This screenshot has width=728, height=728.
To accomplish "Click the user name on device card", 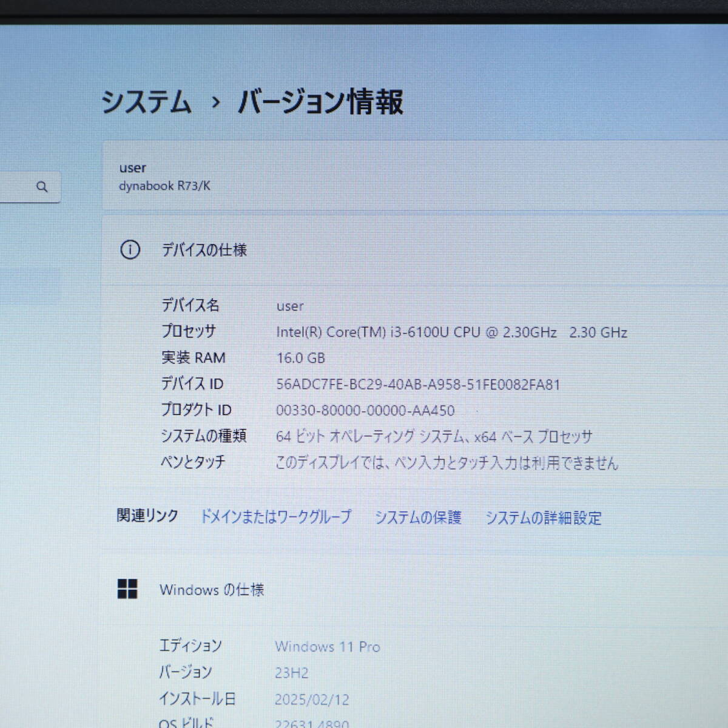I will 132,168.
